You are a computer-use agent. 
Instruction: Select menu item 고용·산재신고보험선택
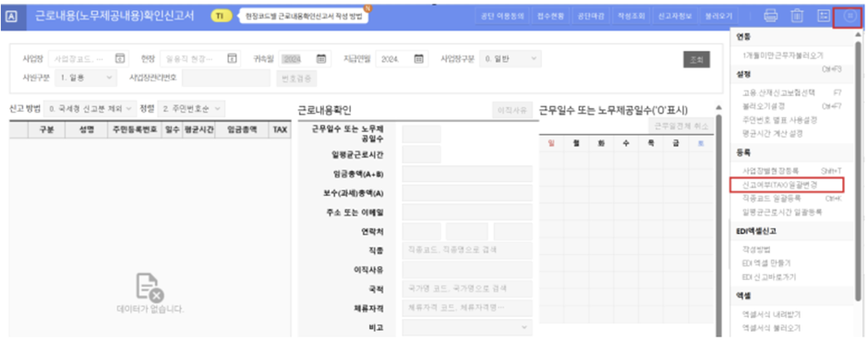click(x=778, y=92)
